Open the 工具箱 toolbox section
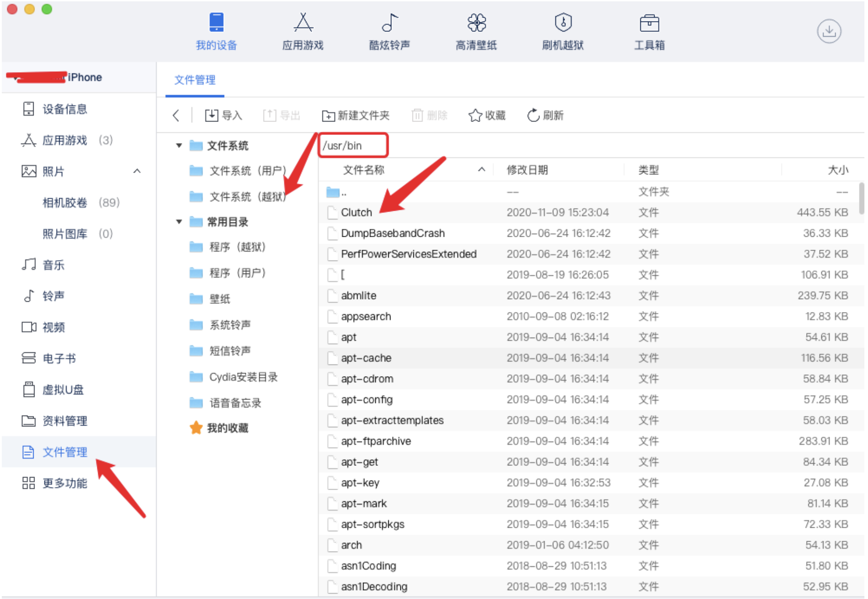Viewport: 868px width, 599px height. coord(649,31)
